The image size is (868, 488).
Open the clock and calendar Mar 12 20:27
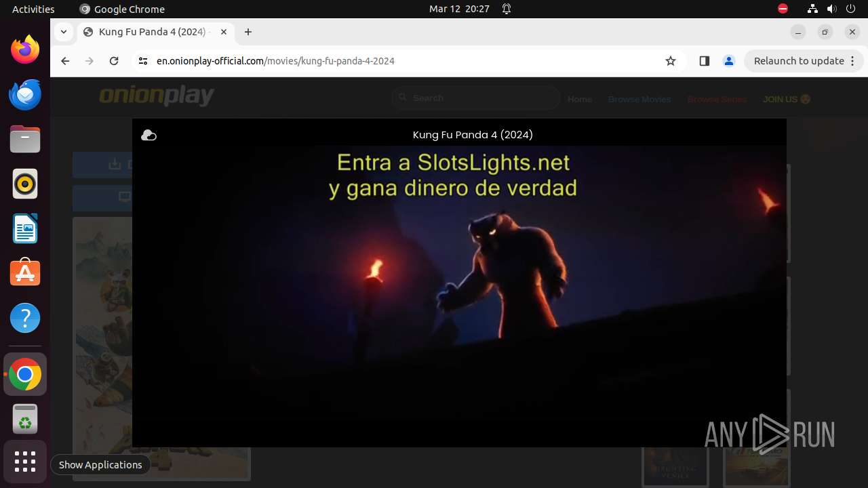click(459, 9)
